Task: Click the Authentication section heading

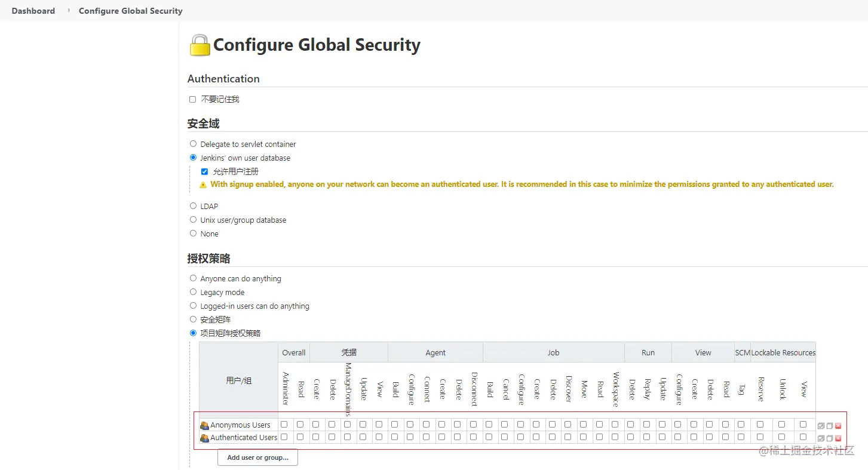Action: pyautogui.click(x=223, y=79)
